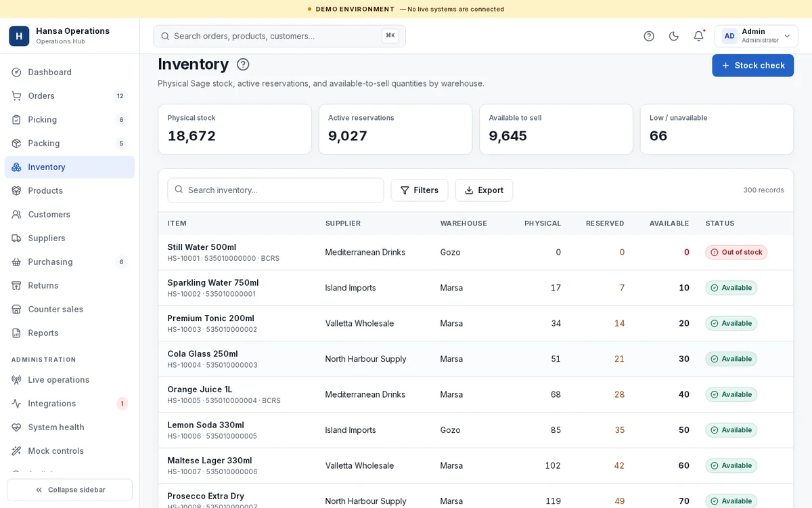The width and height of the screenshot is (812, 508).
Task: Go to Orders in the sidebar
Action: (69, 96)
